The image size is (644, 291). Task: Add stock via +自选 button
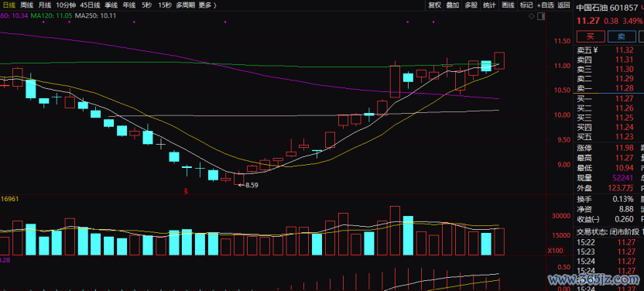click(546, 5)
